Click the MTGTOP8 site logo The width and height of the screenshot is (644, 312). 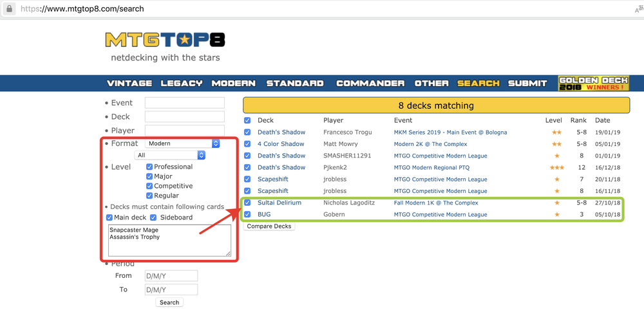point(165,40)
